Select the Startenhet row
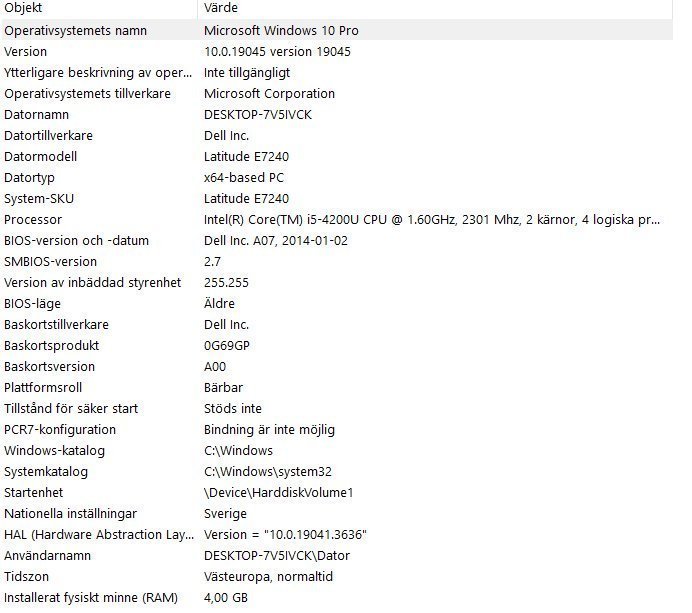Viewport: 692px width, 613px height. (x=34, y=493)
